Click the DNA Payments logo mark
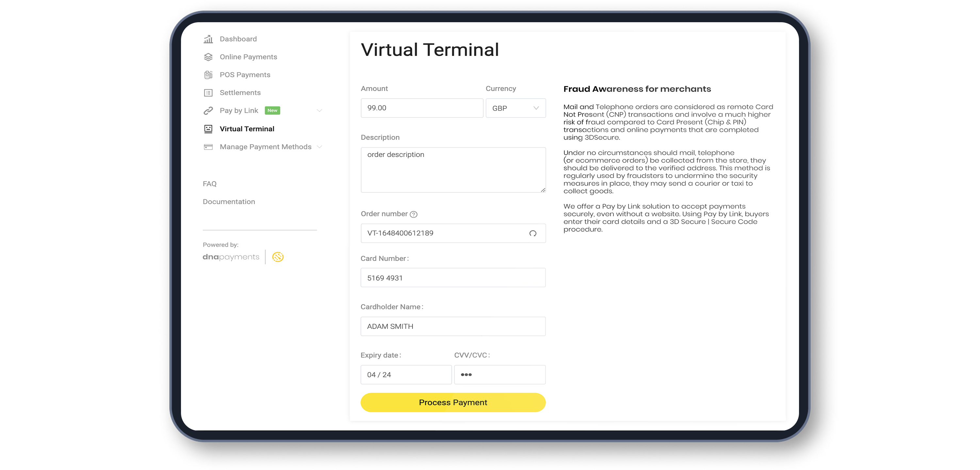This screenshot has height=470, width=980. pos(278,257)
